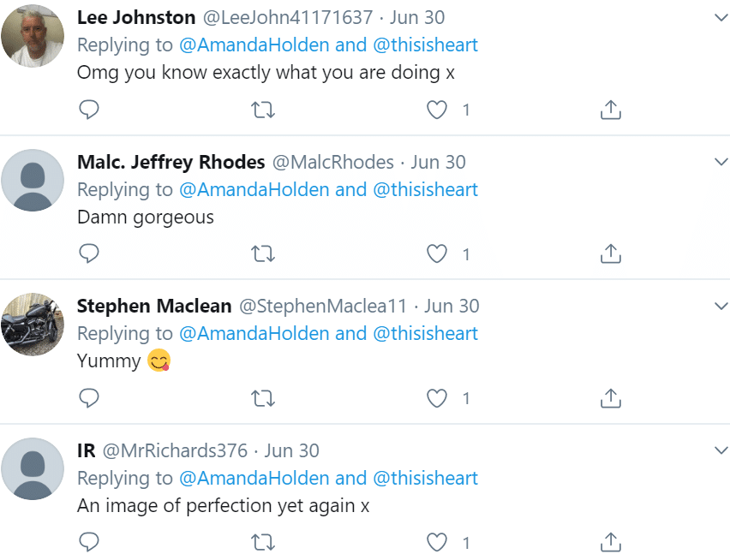Reply to Lee Johnston's tweet
Image resolution: width=730 pixels, height=560 pixels.
[x=88, y=110]
